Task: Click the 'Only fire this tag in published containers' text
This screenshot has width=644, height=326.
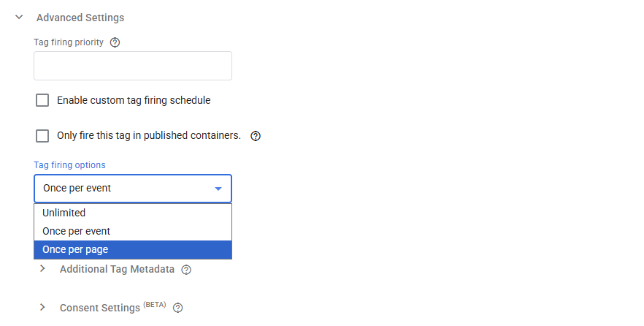Action: 149,136
